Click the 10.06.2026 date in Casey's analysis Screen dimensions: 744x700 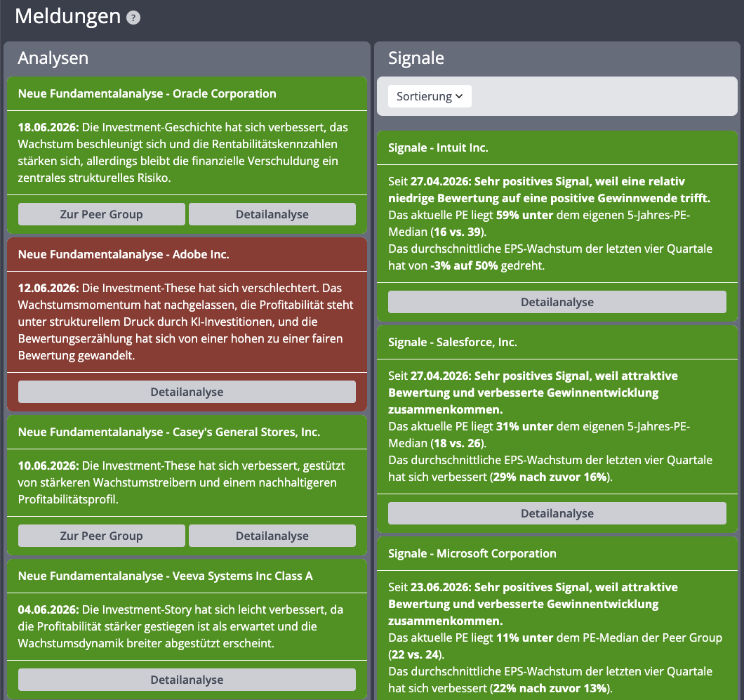[x=48, y=466]
